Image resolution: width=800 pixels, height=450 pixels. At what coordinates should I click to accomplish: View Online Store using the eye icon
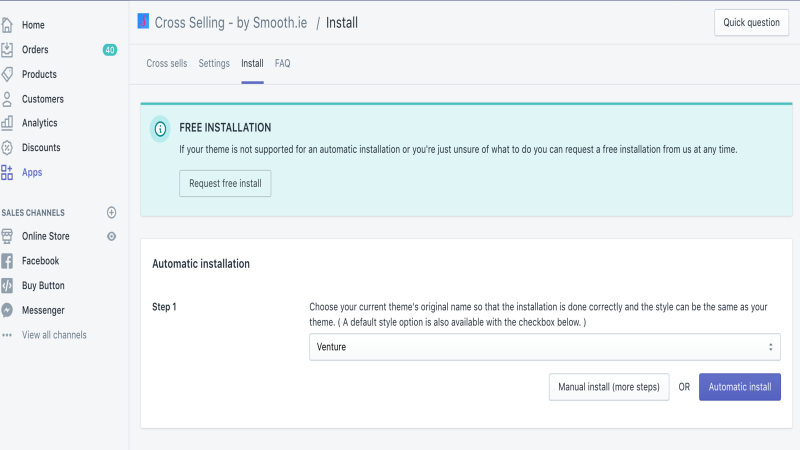[x=111, y=236]
